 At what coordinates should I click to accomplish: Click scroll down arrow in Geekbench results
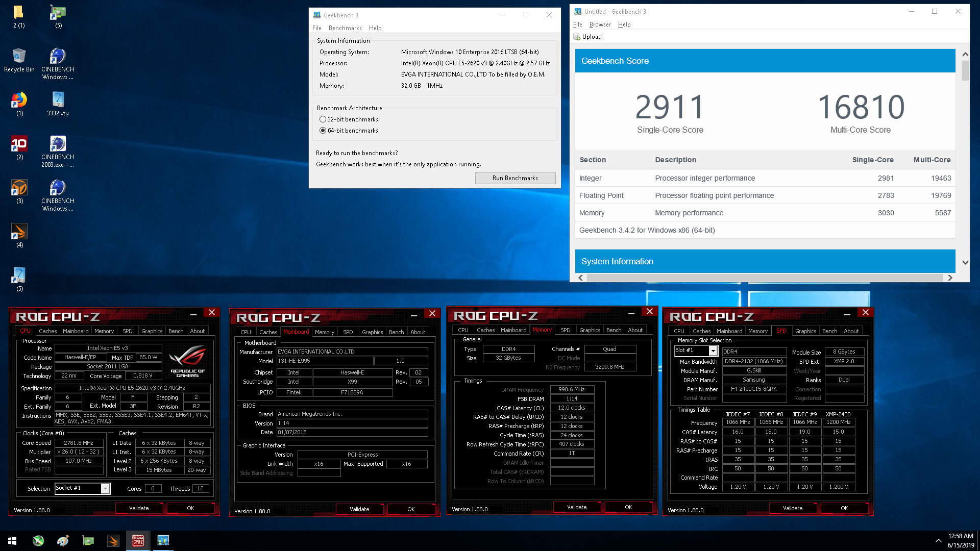(x=965, y=263)
